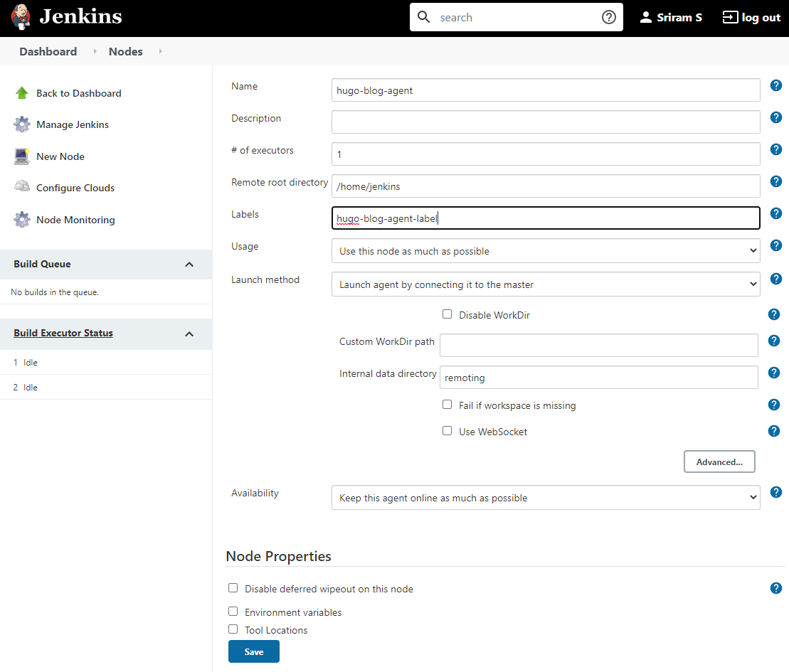Go to Nodes breadcrumb

pos(126,52)
